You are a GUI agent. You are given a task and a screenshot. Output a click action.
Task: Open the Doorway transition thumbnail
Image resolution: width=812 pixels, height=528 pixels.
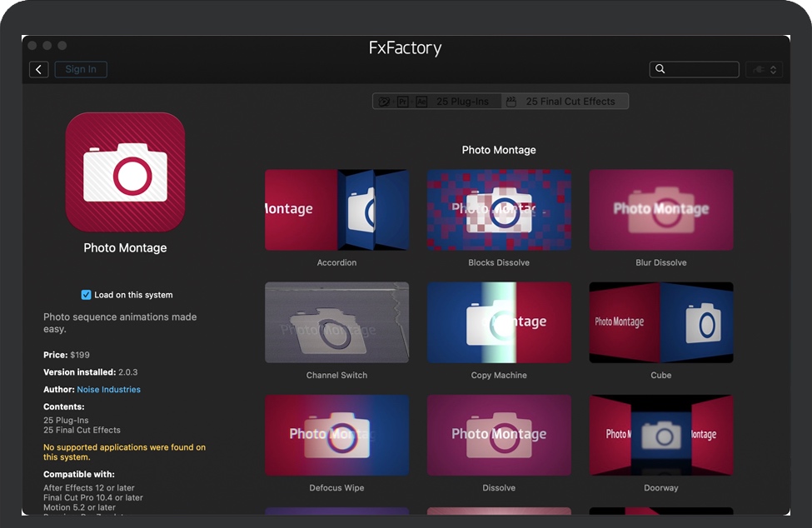pyautogui.click(x=661, y=435)
